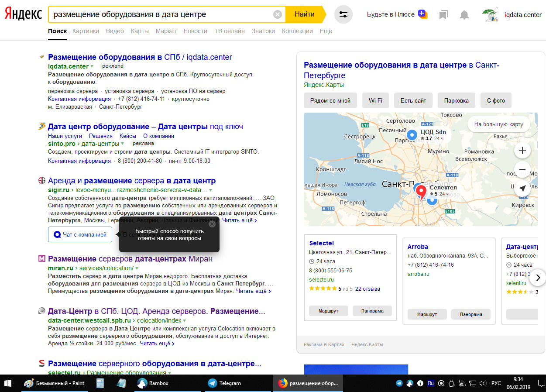Toggle the Wi-Fi map filter

click(375, 100)
